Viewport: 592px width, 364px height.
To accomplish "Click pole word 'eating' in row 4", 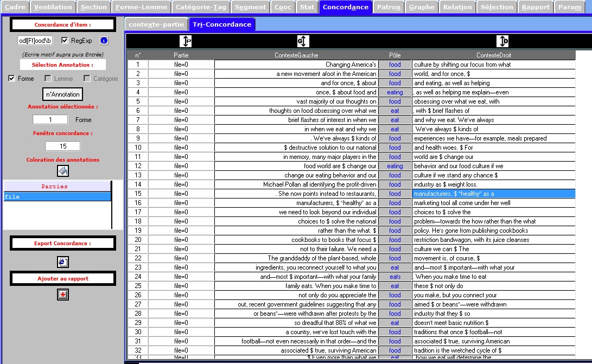I will 395,92.
